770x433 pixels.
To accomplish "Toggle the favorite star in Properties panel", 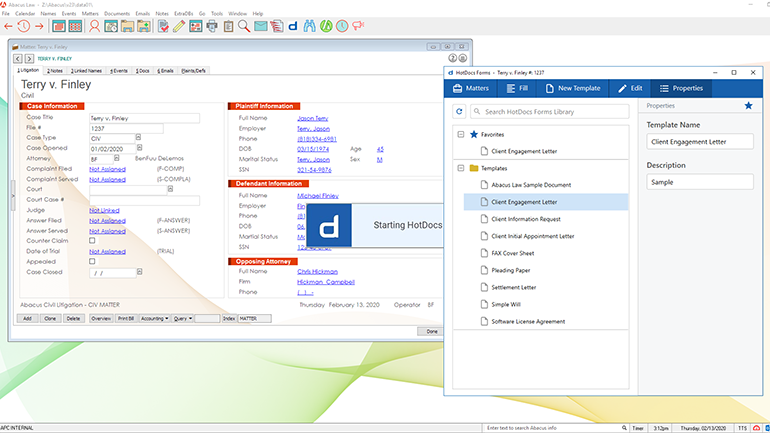I will pyautogui.click(x=748, y=106).
